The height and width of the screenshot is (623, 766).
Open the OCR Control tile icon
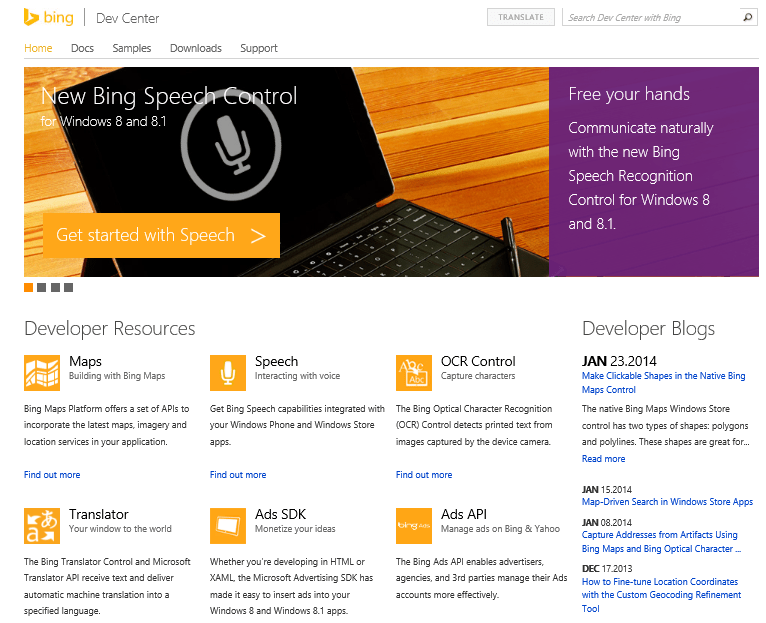tap(414, 373)
